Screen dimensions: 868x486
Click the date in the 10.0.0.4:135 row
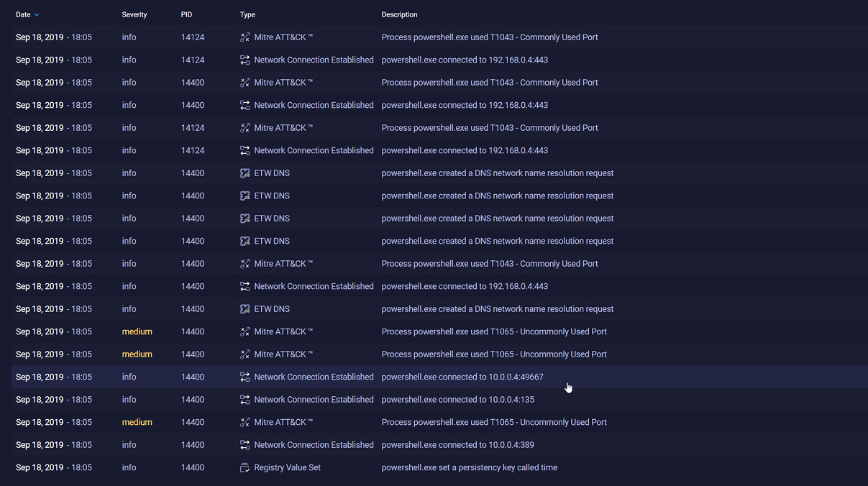(54, 400)
